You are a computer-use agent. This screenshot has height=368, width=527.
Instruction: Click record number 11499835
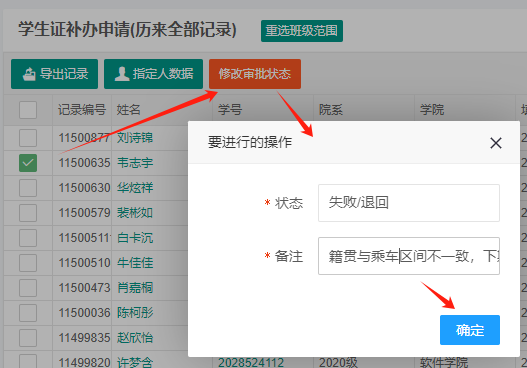84,337
